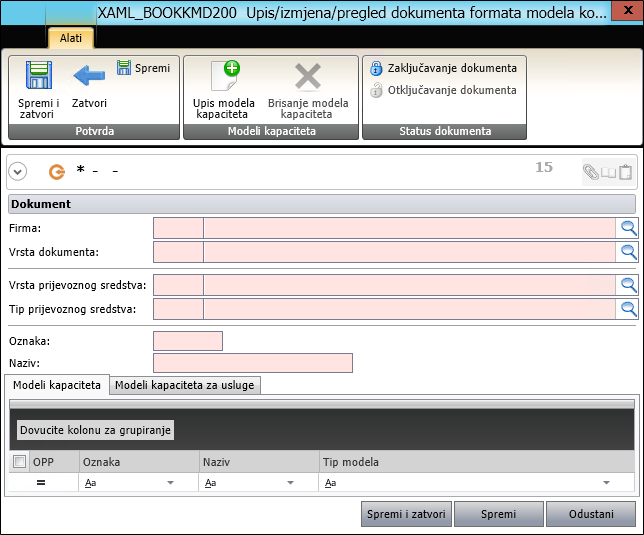Screen dimensions: 644x535
Task: Click the Tip modela column header
Action: 477,462
